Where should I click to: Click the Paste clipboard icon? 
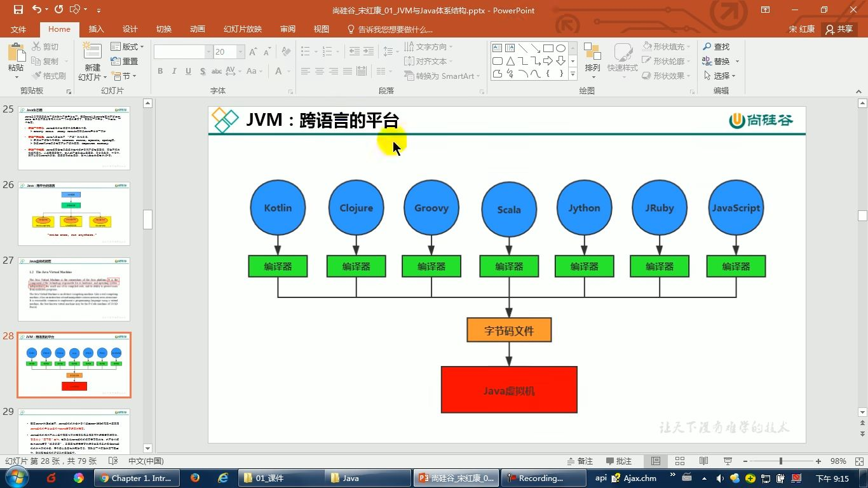(16, 52)
